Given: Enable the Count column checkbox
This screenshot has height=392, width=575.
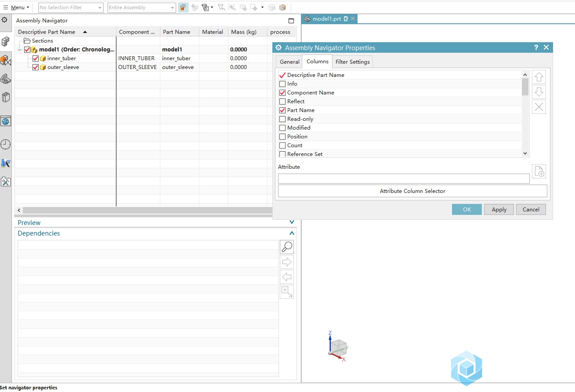Looking at the screenshot, I should 282,145.
